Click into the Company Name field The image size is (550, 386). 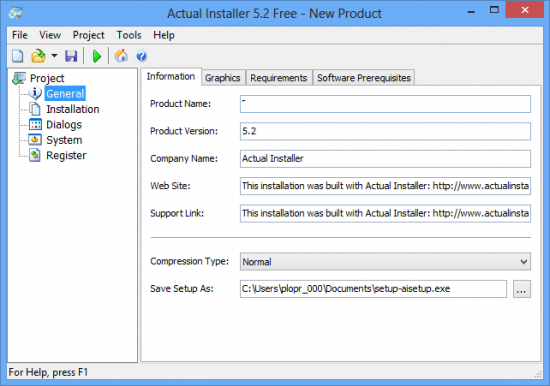(x=385, y=159)
